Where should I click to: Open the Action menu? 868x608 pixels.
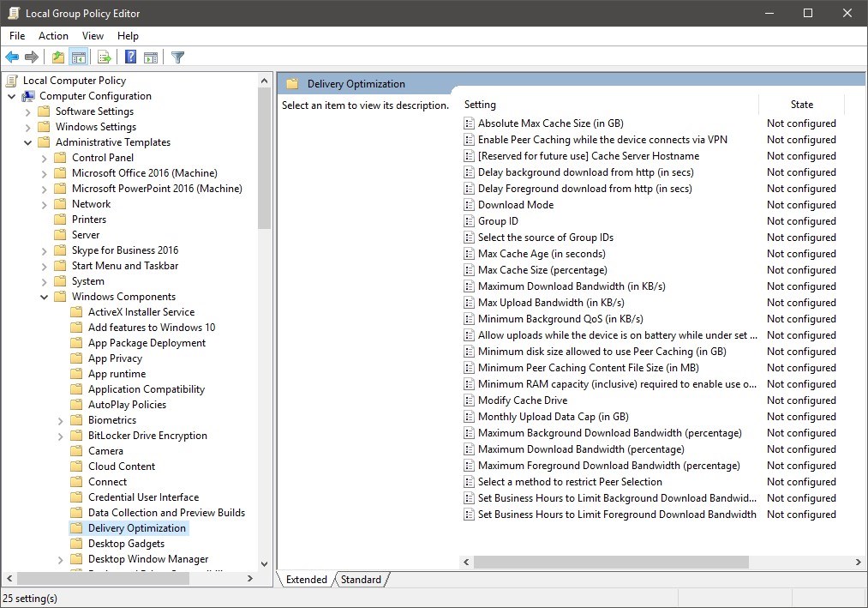53,36
